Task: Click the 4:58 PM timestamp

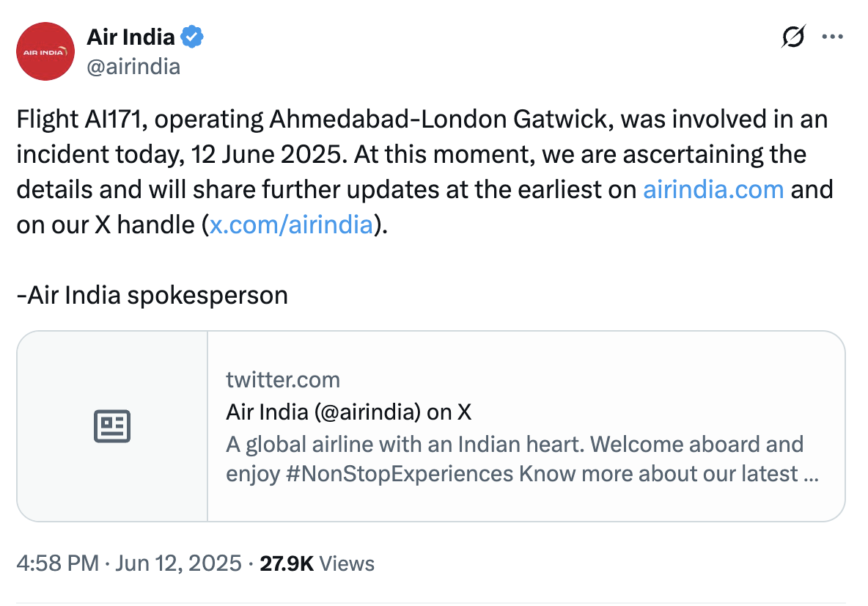Action: (x=57, y=563)
